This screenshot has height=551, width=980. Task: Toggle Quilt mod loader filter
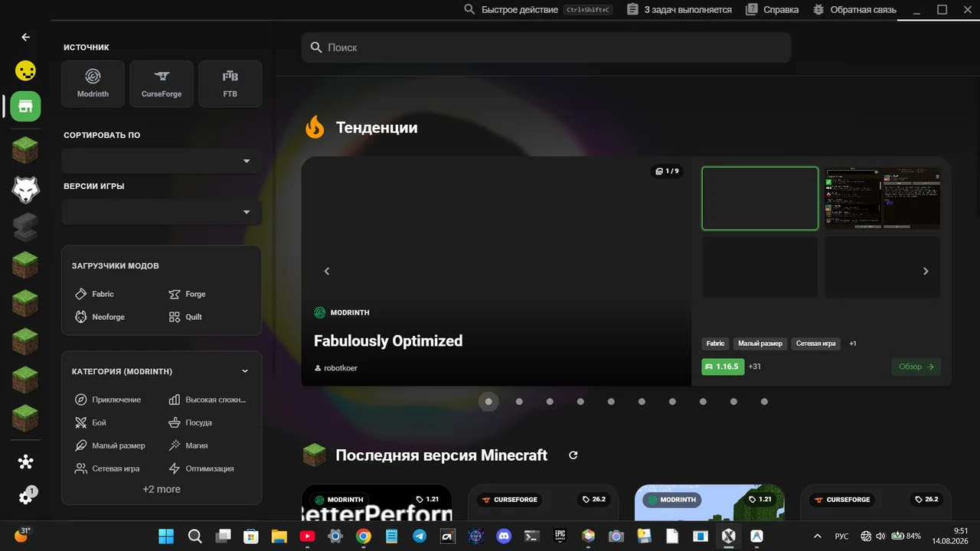point(185,317)
